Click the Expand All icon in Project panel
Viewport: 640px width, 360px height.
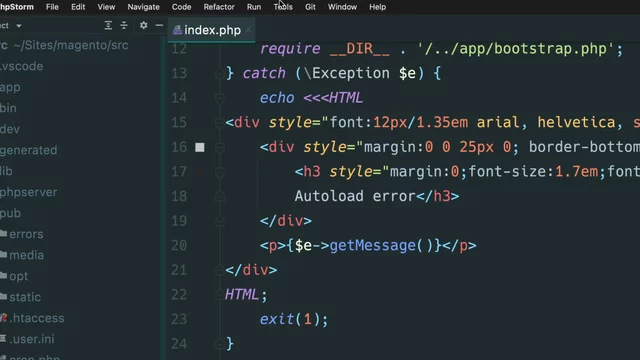click(x=108, y=25)
